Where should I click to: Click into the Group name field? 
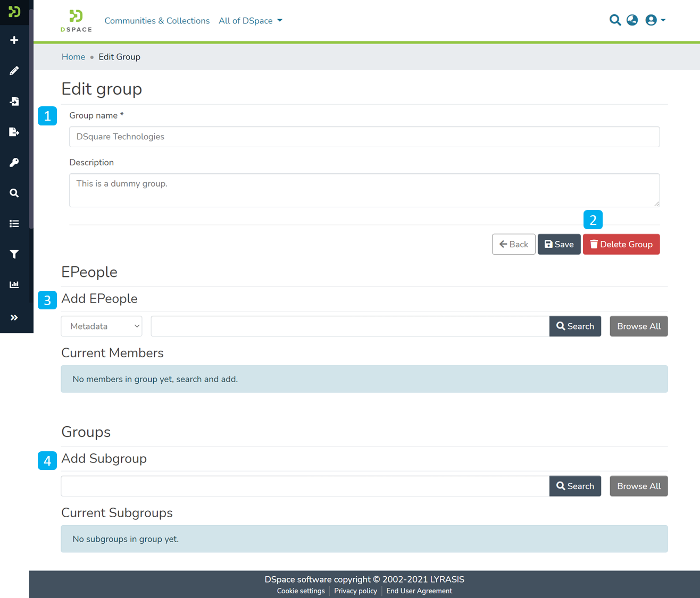pos(364,137)
